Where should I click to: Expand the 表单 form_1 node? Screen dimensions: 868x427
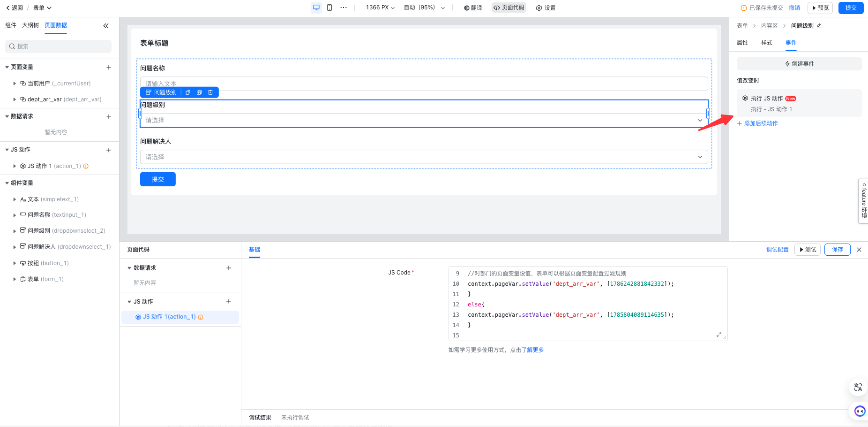[x=15, y=279]
